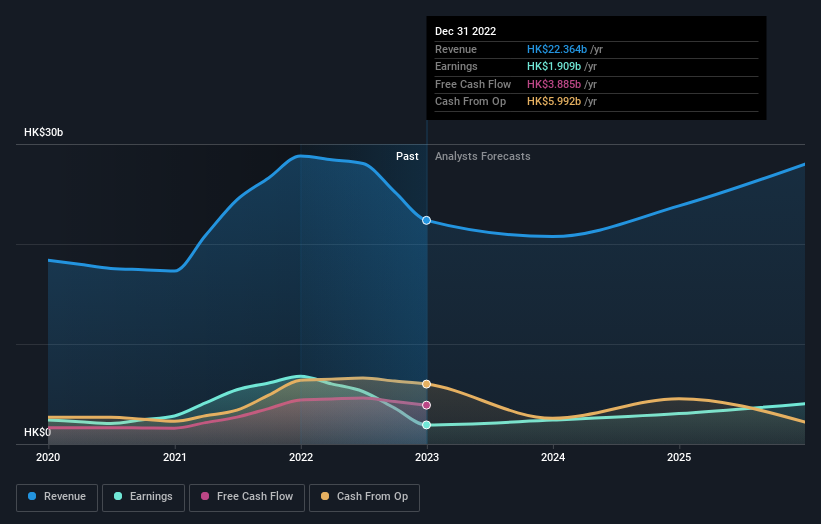Click the 2022 x-axis label
The width and height of the screenshot is (821, 524).
pyautogui.click(x=301, y=458)
